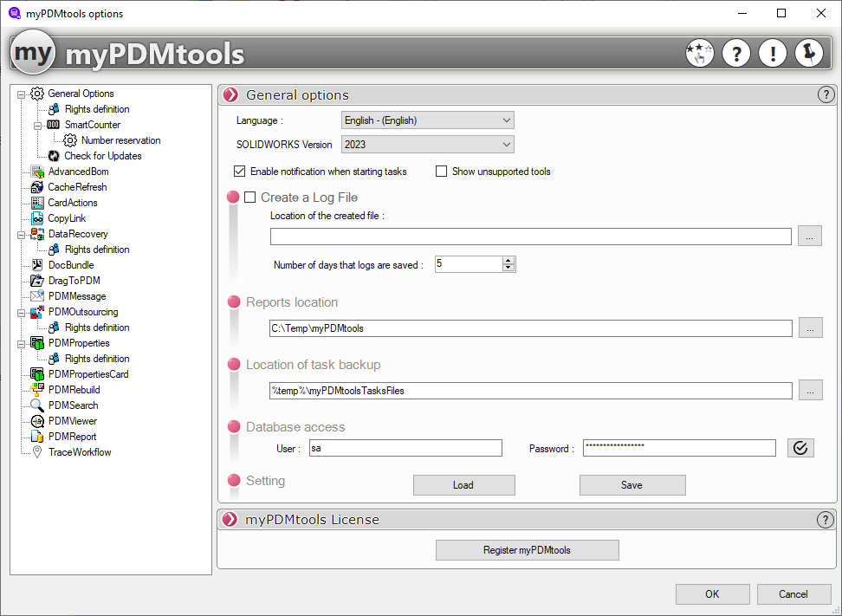Check the Create a Log File box
Screen dimensions: 842x616
[250, 198]
